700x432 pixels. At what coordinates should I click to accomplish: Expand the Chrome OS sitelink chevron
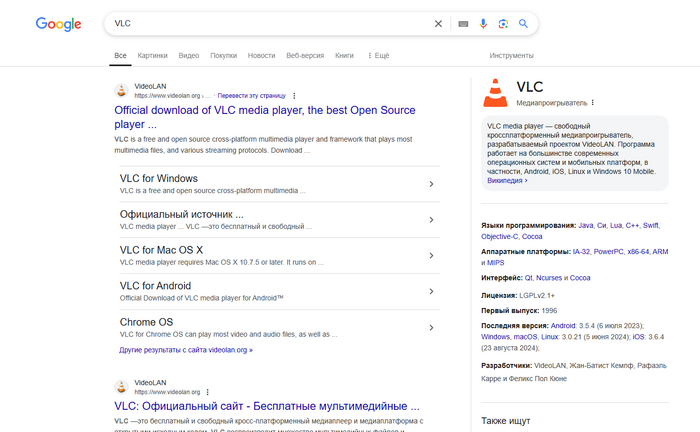[430, 328]
